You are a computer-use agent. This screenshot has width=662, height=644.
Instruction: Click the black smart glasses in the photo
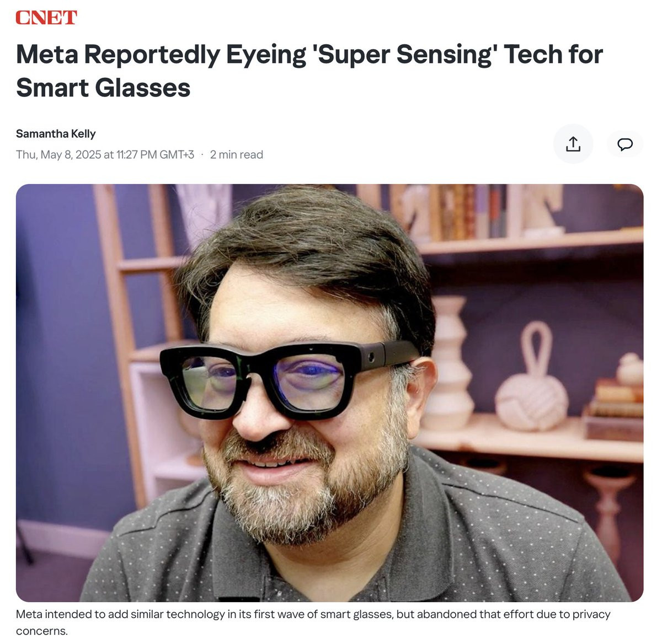tap(287, 378)
